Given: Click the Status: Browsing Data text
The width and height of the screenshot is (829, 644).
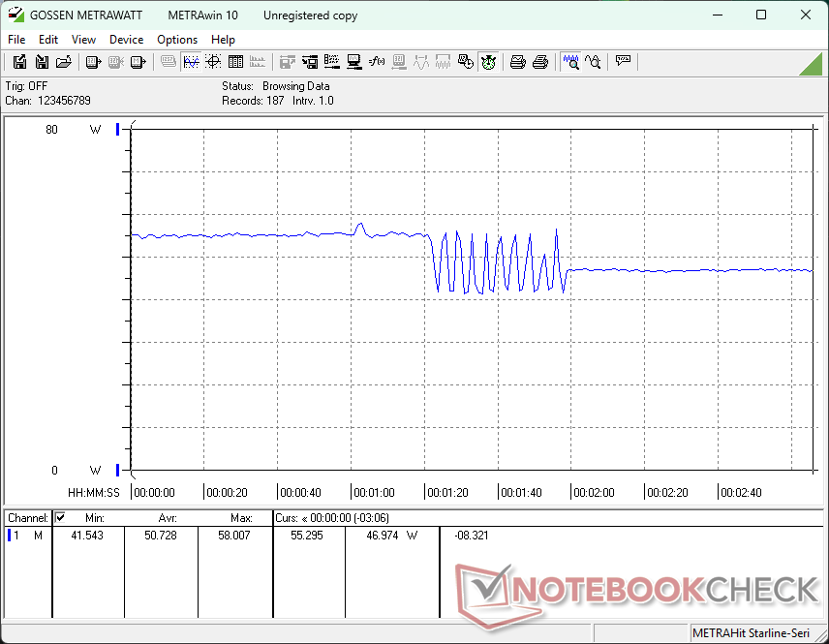Looking at the screenshot, I should tap(275, 86).
